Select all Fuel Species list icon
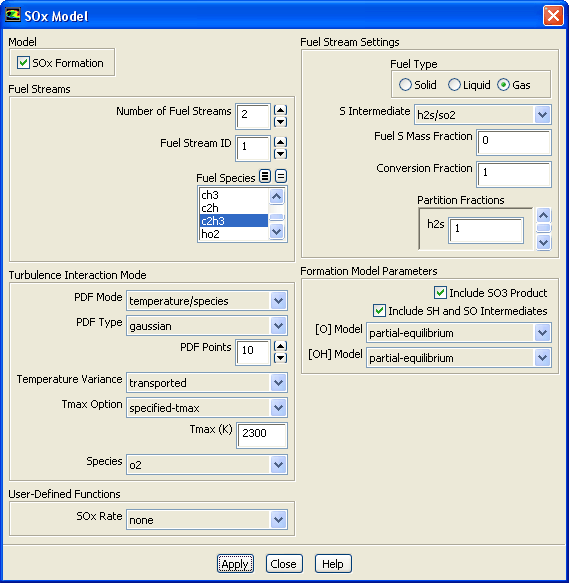The width and height of the screenshot is (569, 583). [x=265, y=176]
